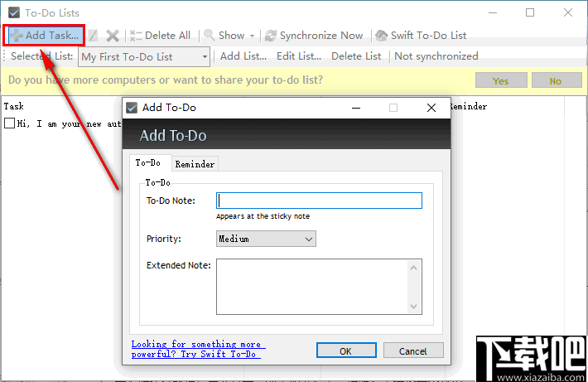Screen dimensions: 588x382
Task: Confirm the Add To-Do dialog with OK
Action: coord(346,351)
